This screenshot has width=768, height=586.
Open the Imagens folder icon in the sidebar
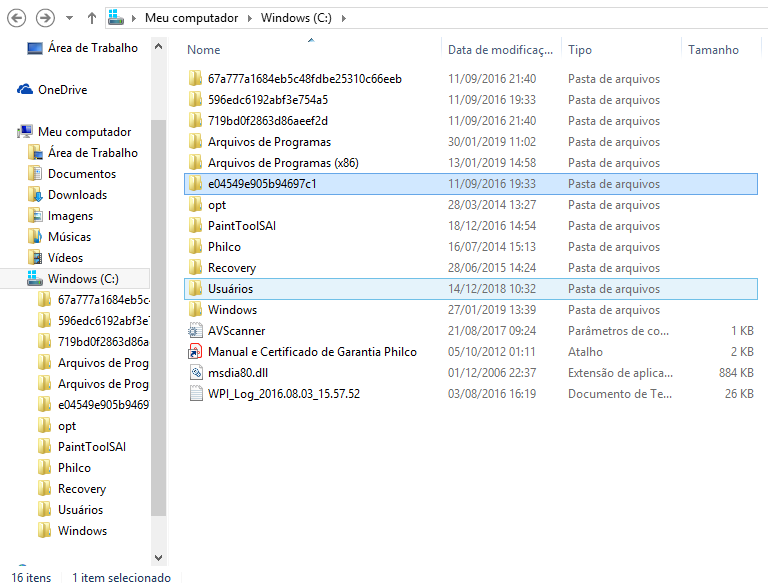[35, 216]
